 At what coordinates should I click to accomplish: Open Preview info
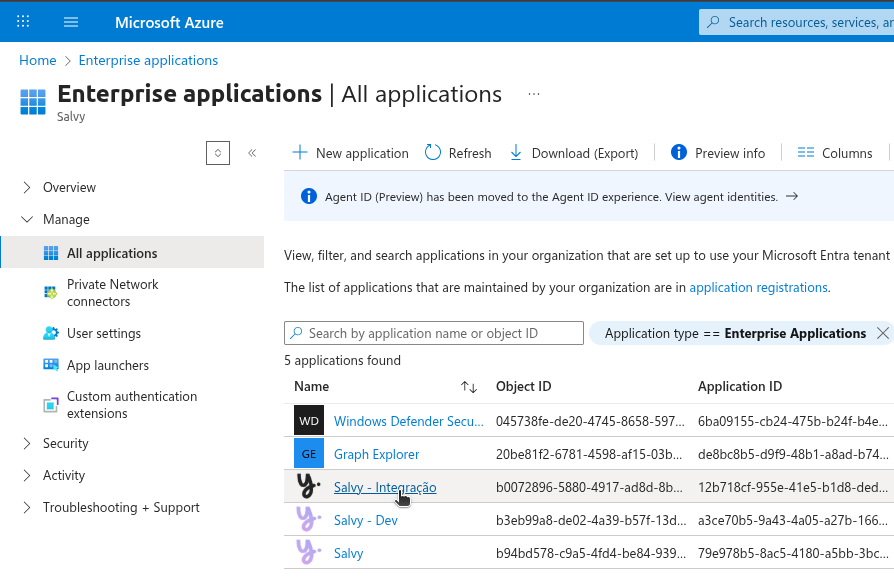tap(718, 153)
